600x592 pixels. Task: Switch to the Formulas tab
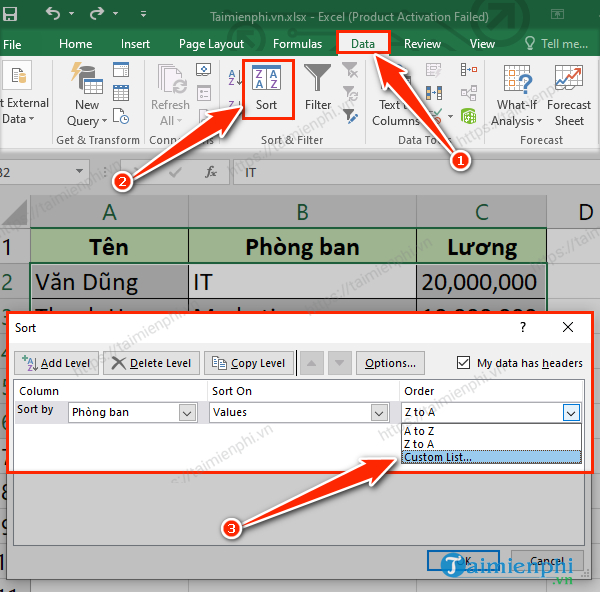coord(297,44)
